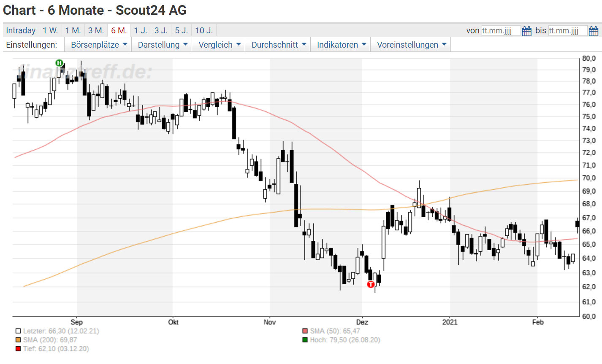Switch to the 3 M. time range
The height and width of the screenshot is (364, 602).
pos(96,30)
